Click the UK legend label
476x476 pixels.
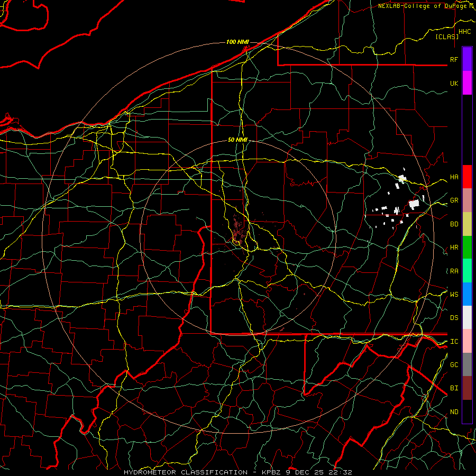[454, 83]
